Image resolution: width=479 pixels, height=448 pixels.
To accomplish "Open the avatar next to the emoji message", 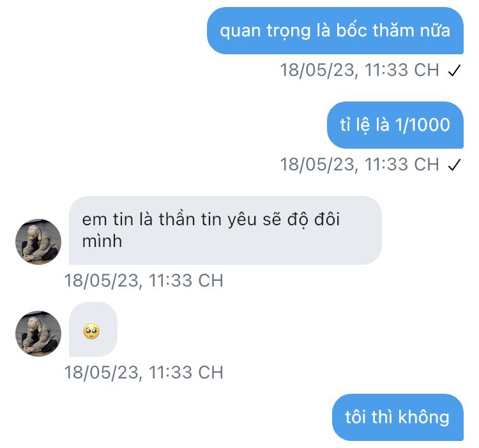I will 38,334.
